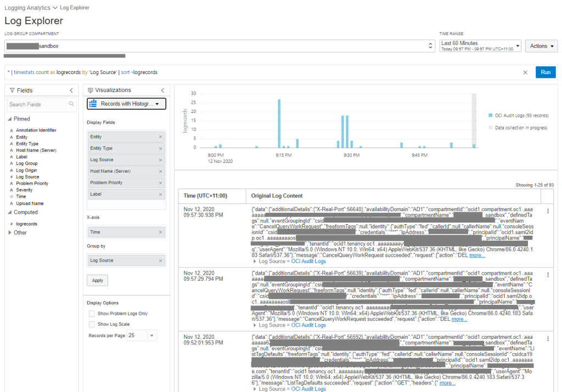Open the Actions menu
This screenshot has width=562, height=392.
pos(541,46)
